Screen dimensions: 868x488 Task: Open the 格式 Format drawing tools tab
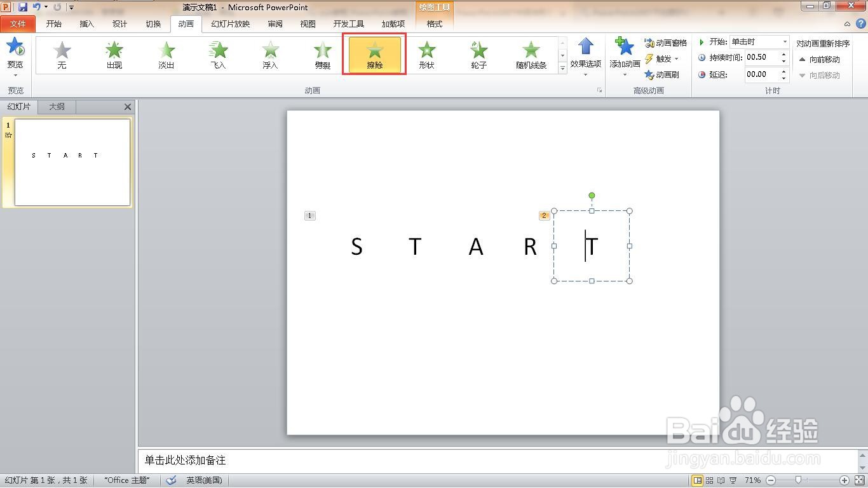(x=435, y=24)
